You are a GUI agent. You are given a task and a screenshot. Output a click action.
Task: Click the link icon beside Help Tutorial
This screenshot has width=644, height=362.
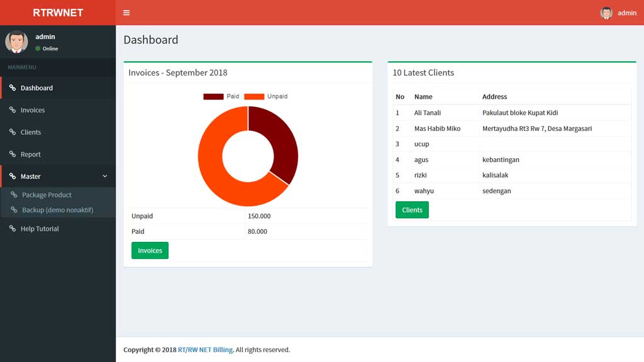pyautogui.click(x=13, y=229)
